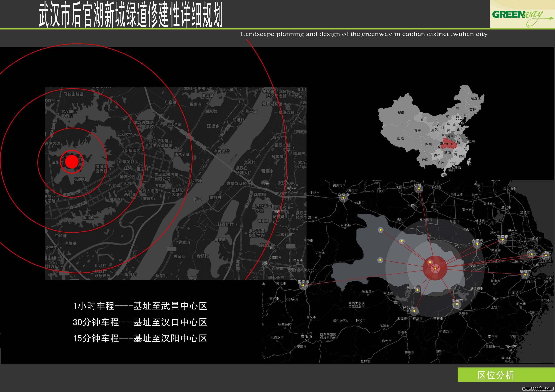The height and width of the screenshot is (392, 555).
Task: Click the 南昌市 label on regional map
Action: click(x=457, y=300)
